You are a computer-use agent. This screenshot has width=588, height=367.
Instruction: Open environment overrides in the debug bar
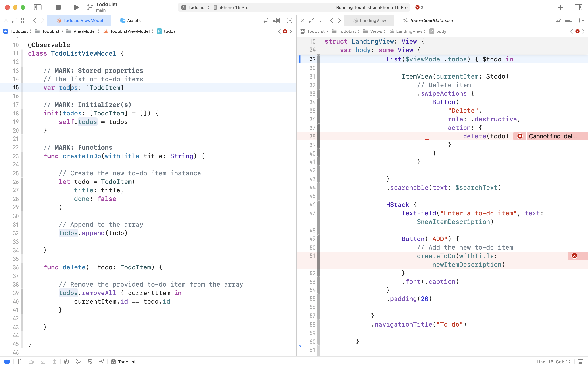pos(90,362)
